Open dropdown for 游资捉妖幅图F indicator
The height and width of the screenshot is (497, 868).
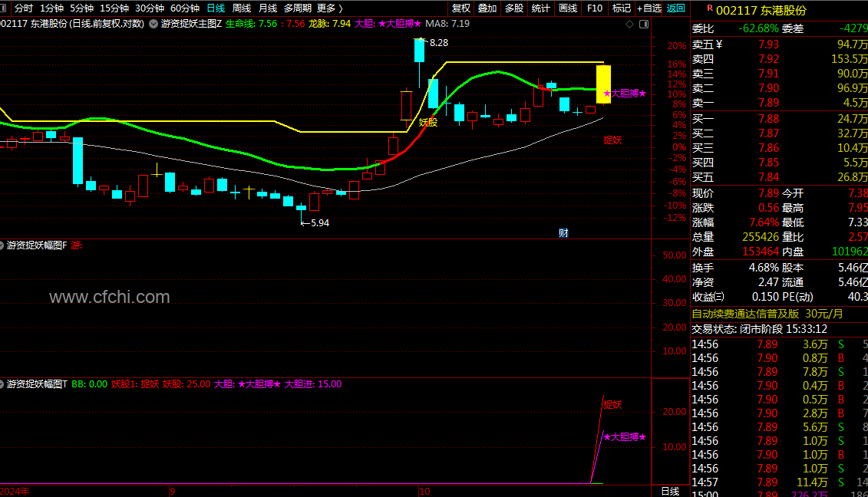coord(2,245)
